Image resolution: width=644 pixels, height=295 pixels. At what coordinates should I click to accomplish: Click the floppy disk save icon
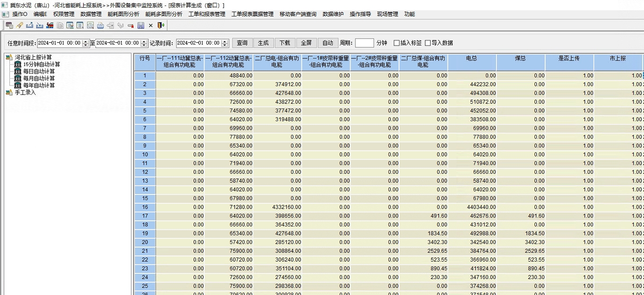(141, 25)
